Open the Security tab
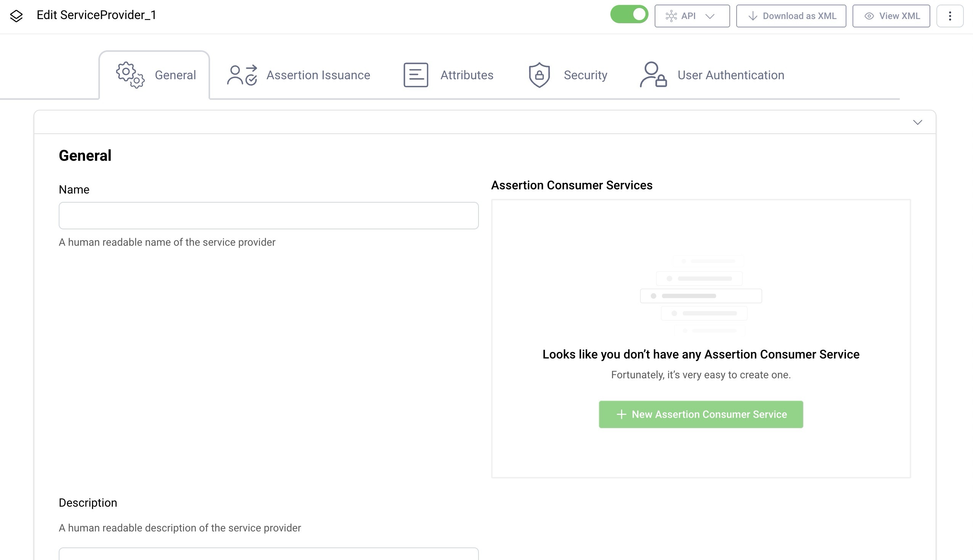The height and width of the screenshot is (560, 973). 585,75
